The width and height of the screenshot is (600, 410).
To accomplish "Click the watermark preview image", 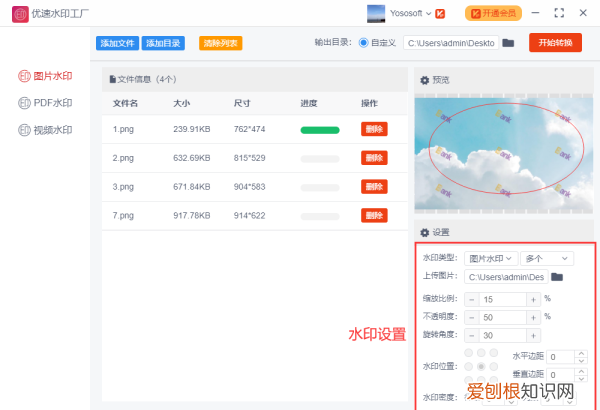I will coord(504,154).
